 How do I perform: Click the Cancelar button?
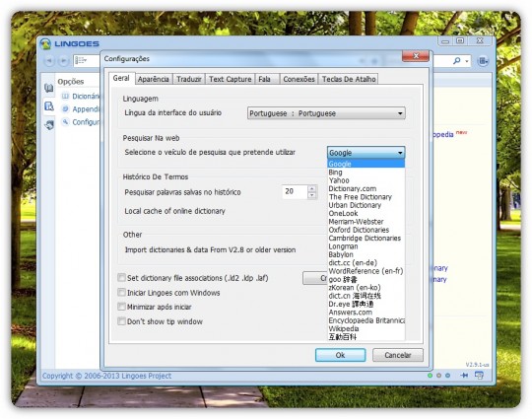pyautogui.click(x=398, y=355)
